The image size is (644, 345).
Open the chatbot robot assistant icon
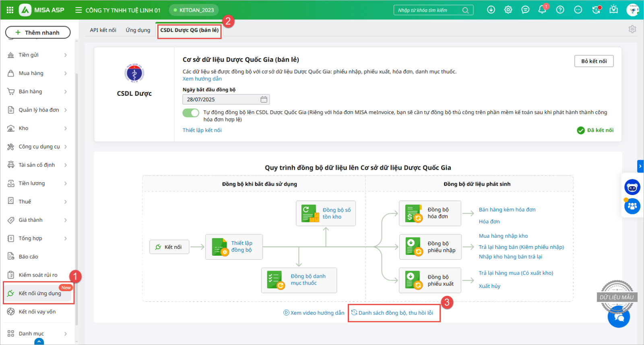[632, 187]
